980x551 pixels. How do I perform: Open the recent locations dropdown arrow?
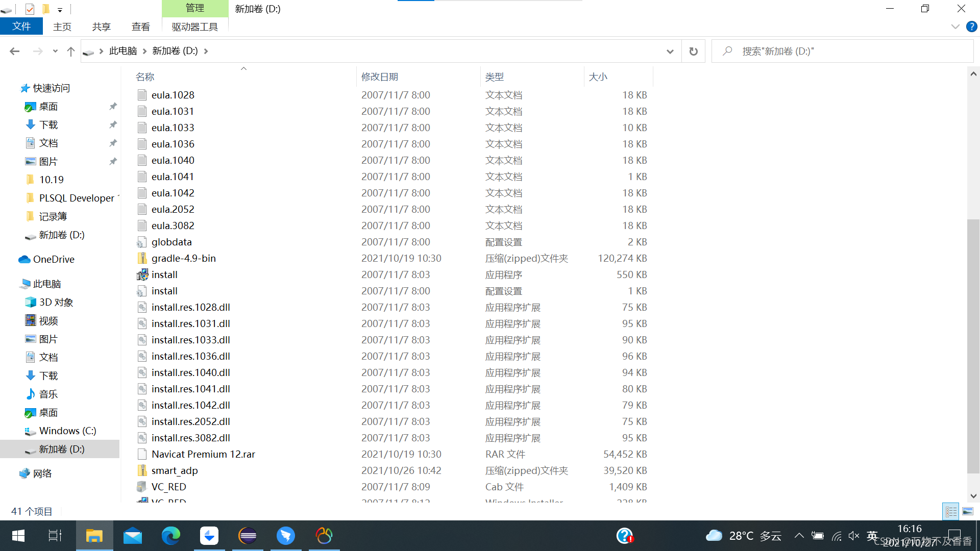click(55, 51)
